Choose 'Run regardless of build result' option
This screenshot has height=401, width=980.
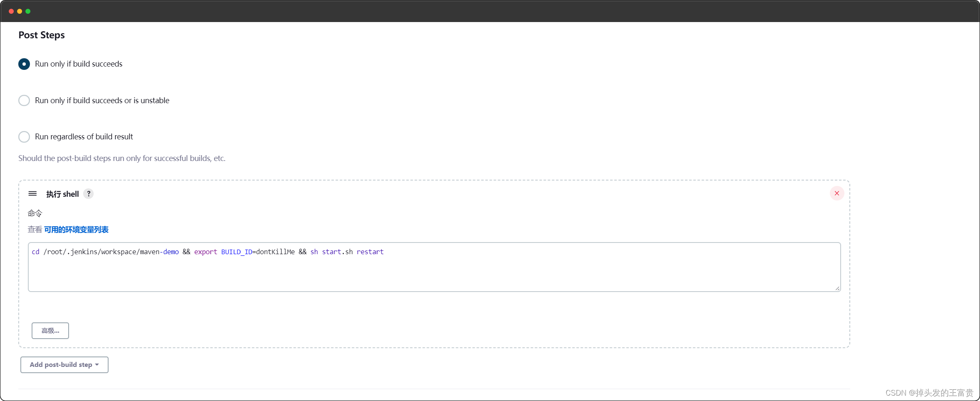point(24,137)
